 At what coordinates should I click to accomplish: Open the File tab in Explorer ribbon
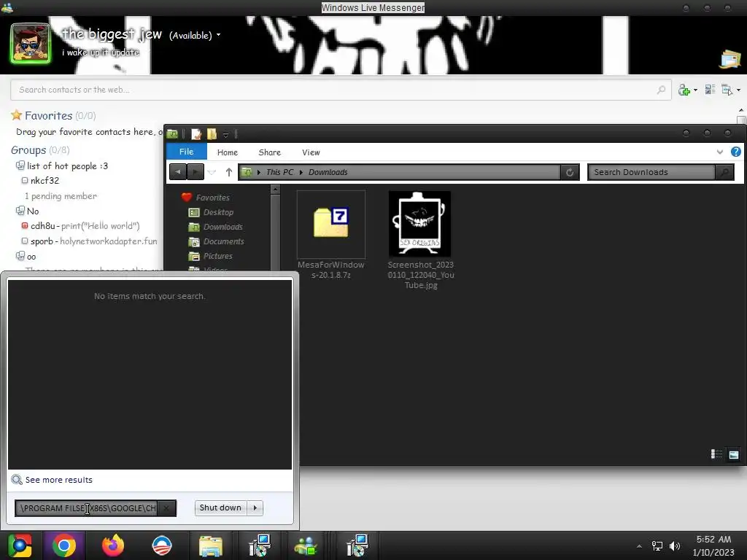click(x=186, y=152)
